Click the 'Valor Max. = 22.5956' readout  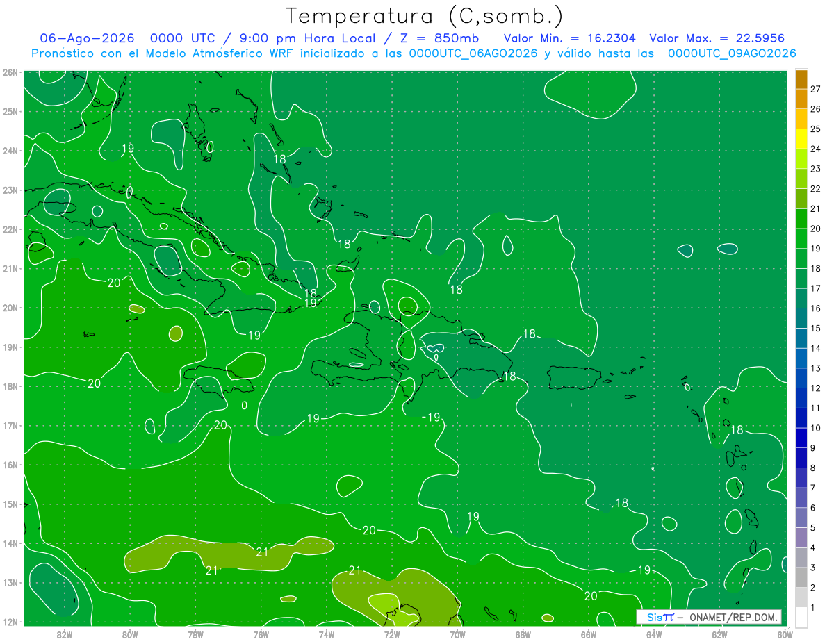click(717, 38)
